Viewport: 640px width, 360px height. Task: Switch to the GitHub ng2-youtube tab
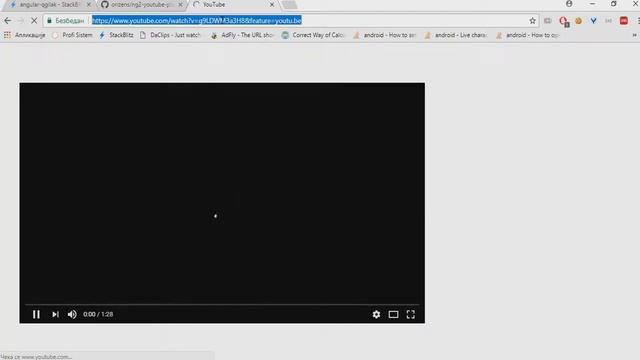click(141, 4)
